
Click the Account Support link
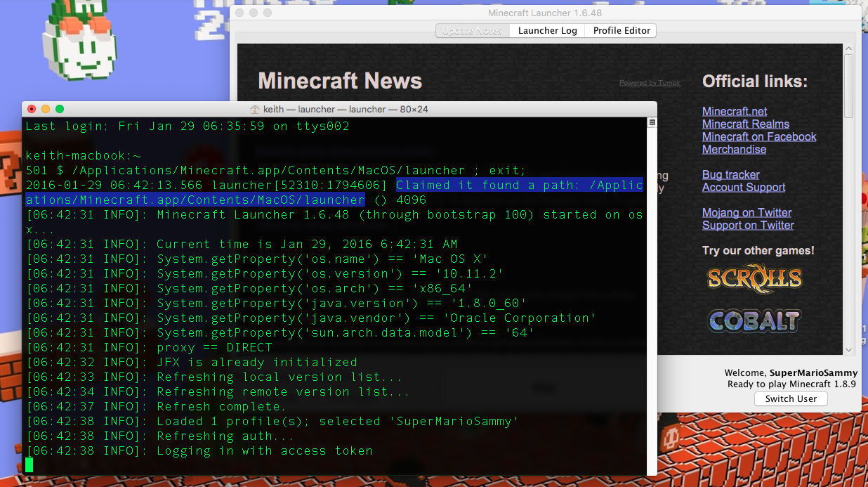[x=744, y=187]
